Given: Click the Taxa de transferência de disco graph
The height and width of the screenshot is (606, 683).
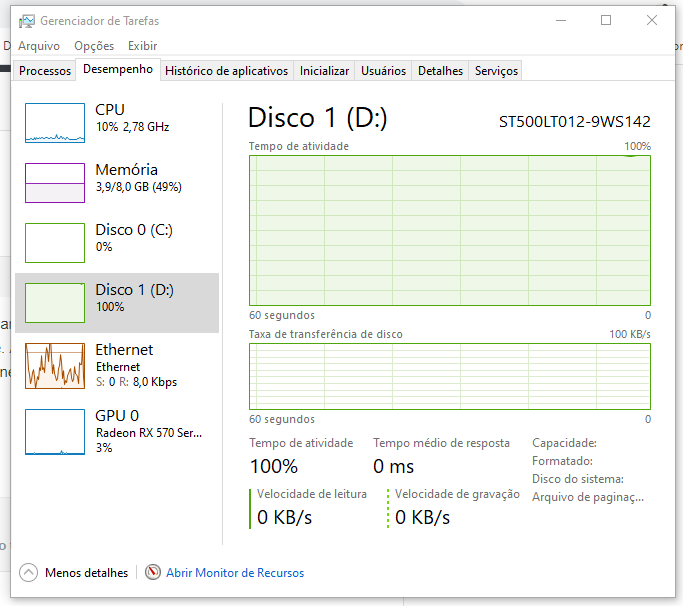Looking at the screenshot, I should pyautogui.click(x=450, y=376).
